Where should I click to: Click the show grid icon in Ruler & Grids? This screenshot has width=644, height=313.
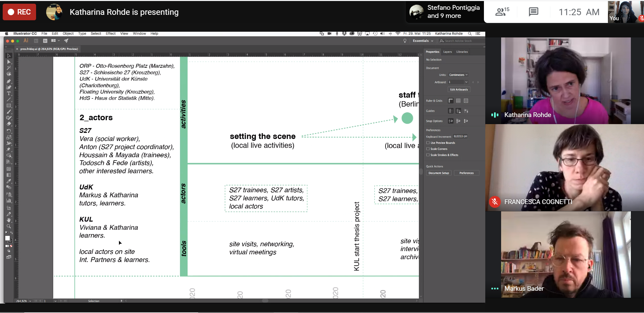(x=458, y=101)
